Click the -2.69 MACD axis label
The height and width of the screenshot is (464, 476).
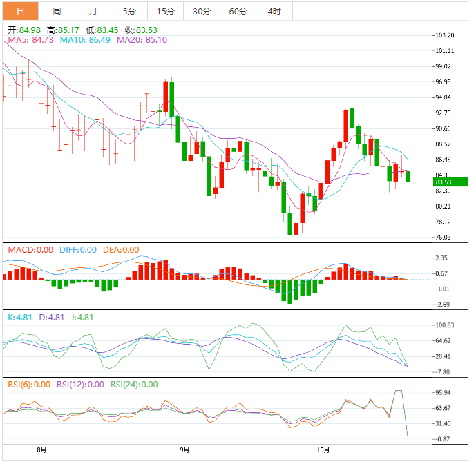click(x=443, y=304)
